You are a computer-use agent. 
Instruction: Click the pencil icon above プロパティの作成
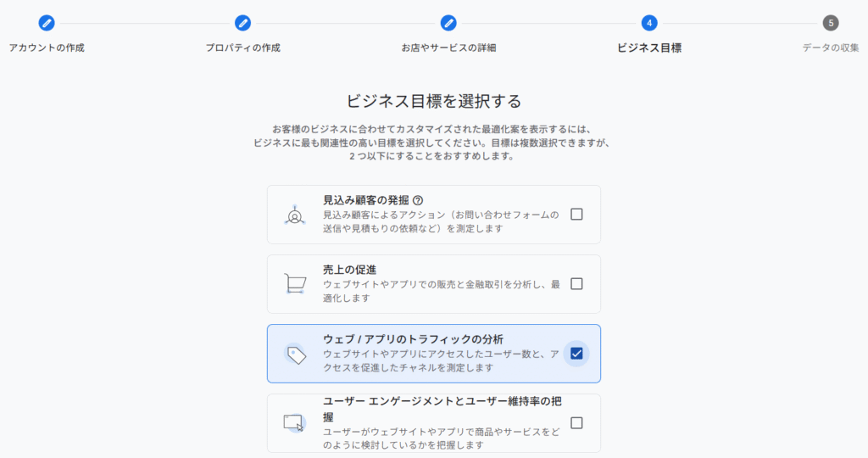point(242,23)
